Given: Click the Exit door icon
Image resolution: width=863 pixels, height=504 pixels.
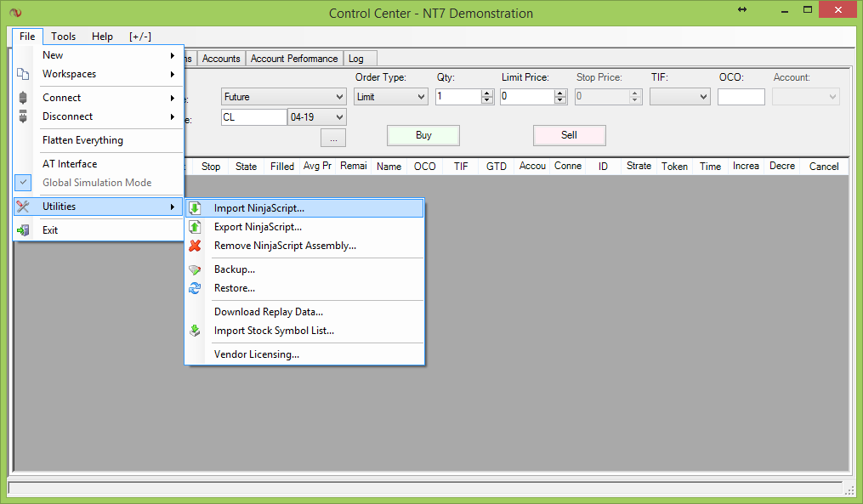Looking at the screenshot, I should (x=23, y=230).
